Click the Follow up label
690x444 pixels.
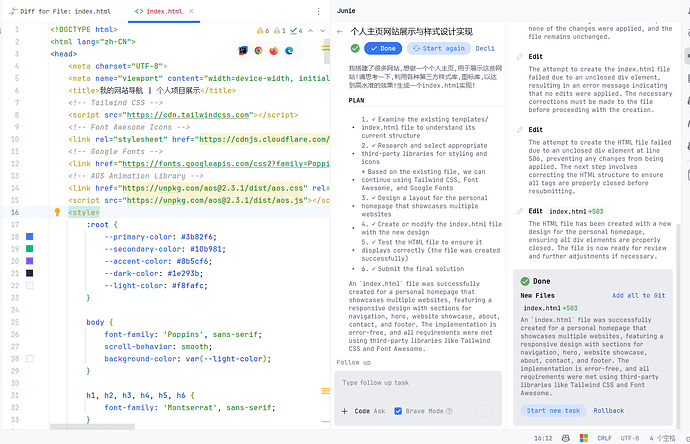point(354,362)
